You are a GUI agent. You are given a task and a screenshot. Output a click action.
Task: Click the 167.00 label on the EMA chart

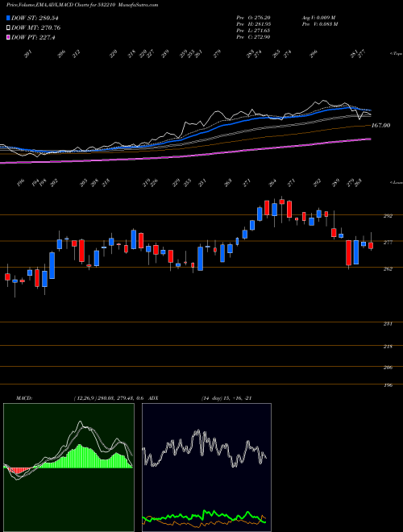click(x=381, y=126)
